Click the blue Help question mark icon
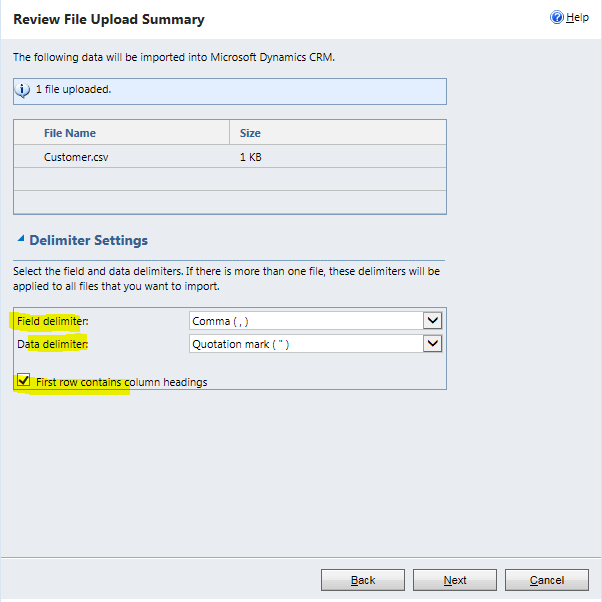602x602 pixels. point(556,18)
